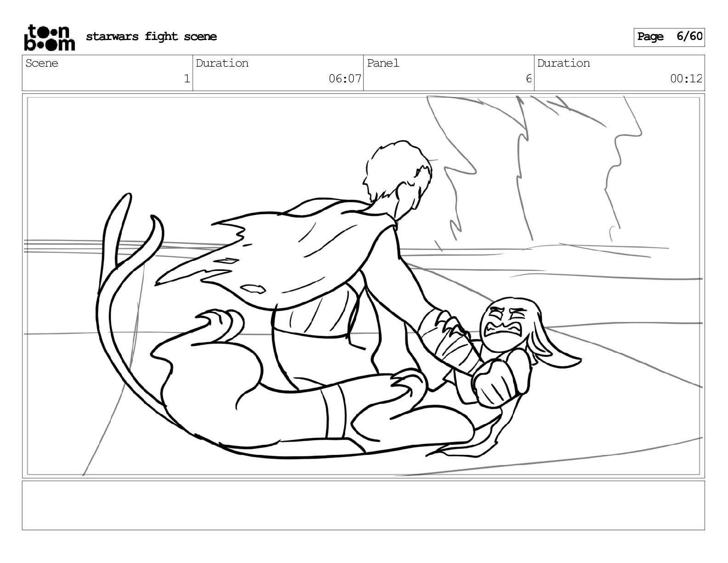Click the 'Page 6/60' box

669,37
